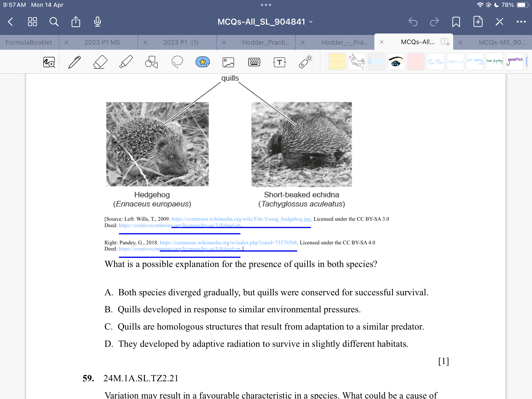Tap the battery percentage indicator
532x399 pixels.
pyautogui.click(x=508, y=5)
